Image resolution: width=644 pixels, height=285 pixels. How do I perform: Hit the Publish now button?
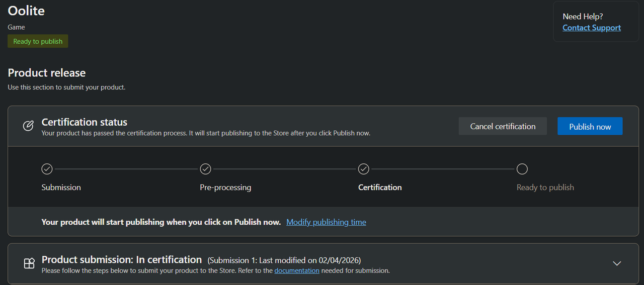tap(590, 126)
